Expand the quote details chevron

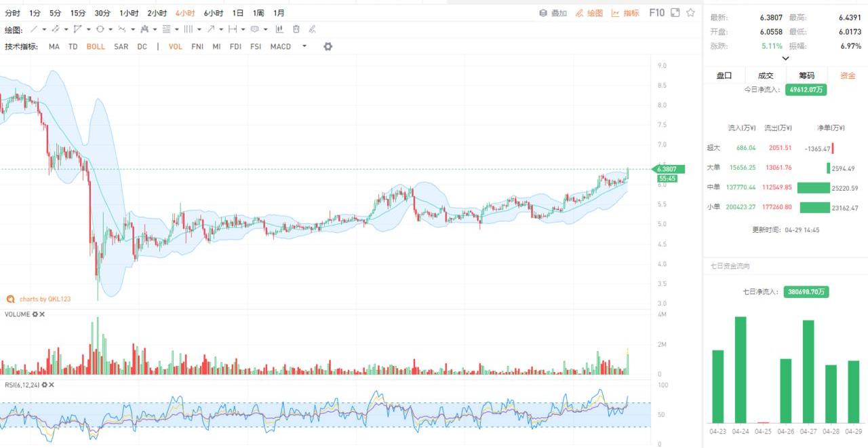(x=785, y=58)
